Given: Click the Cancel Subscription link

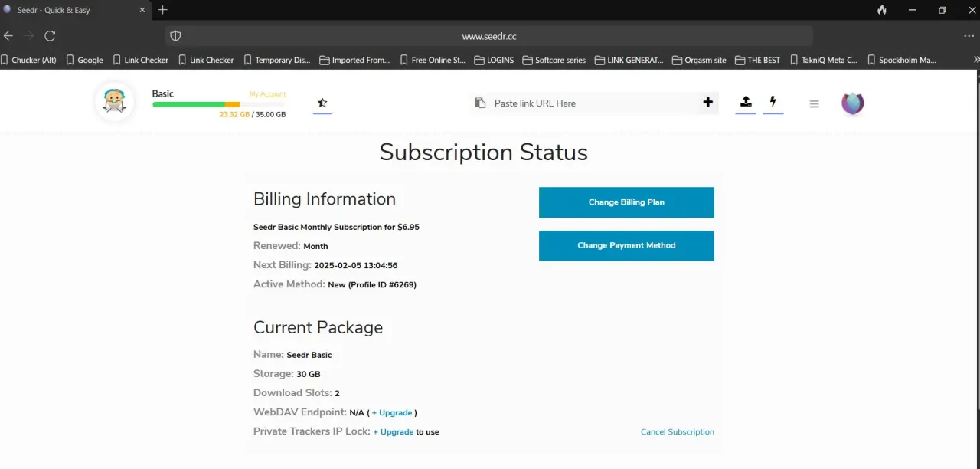Looking at the screenshot, I should coord(678,432).
